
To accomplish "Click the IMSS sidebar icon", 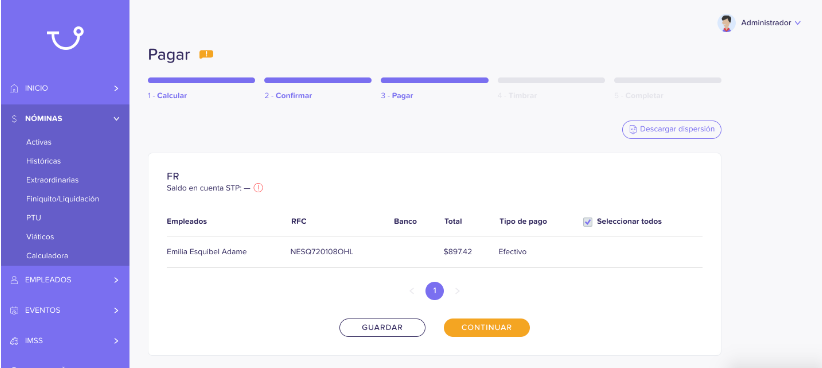I will (x=14, y=341).
